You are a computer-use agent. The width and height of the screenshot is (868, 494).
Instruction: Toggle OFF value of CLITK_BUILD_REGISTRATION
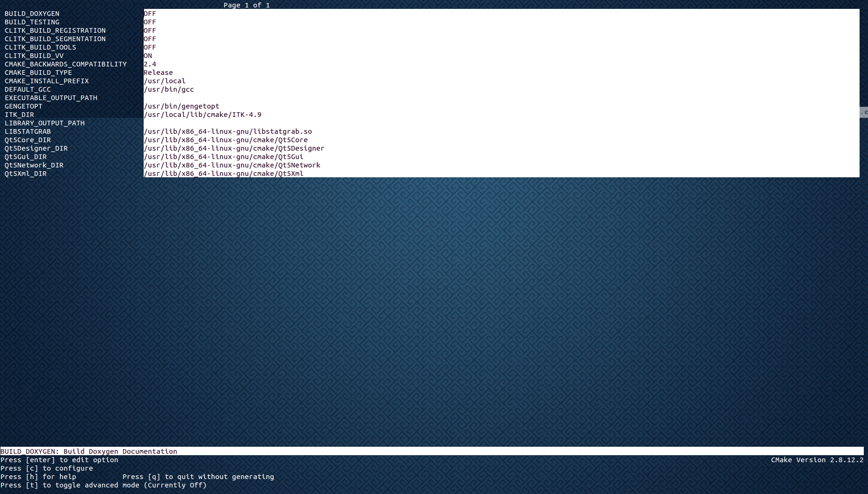point(150,30)
